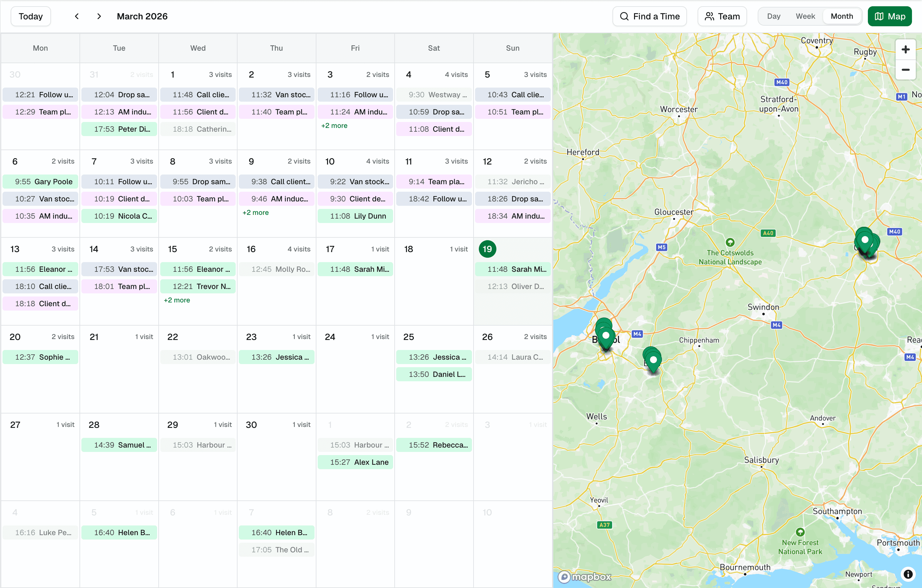
Task: Go to next month with right chevron
Action: [x=99, y=17]
